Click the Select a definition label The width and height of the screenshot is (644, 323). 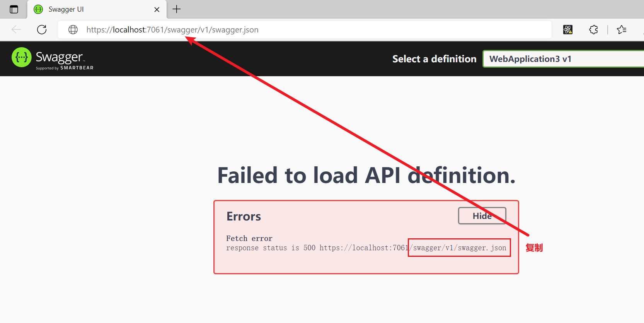[434, 59]
